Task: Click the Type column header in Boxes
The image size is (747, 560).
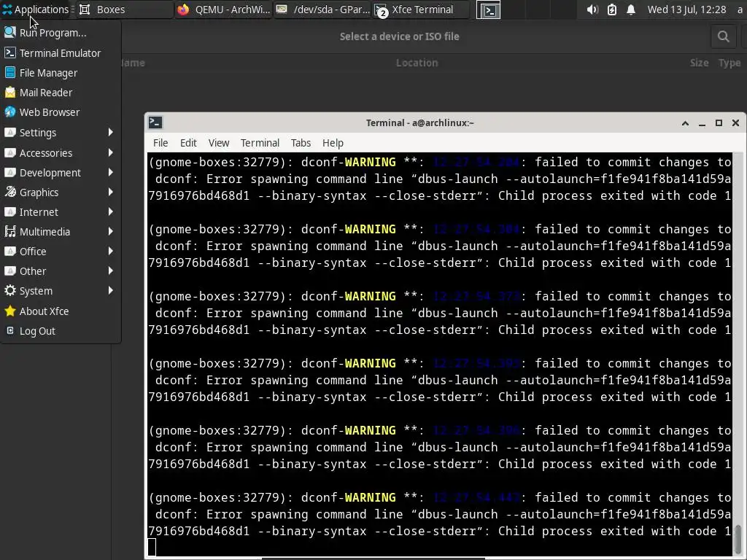Action: point(729,63)
